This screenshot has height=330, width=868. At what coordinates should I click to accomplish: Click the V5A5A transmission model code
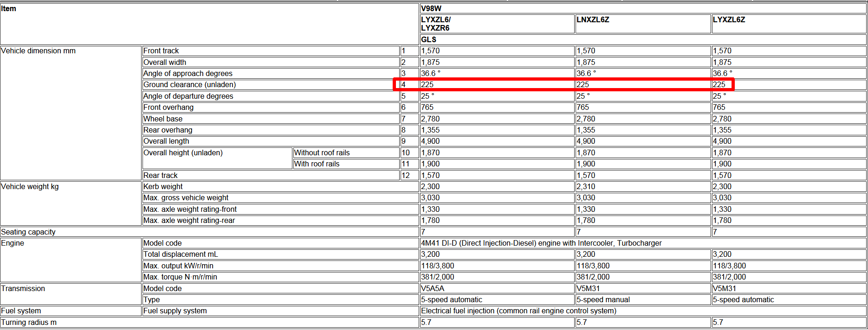click(x=433, y=289)
